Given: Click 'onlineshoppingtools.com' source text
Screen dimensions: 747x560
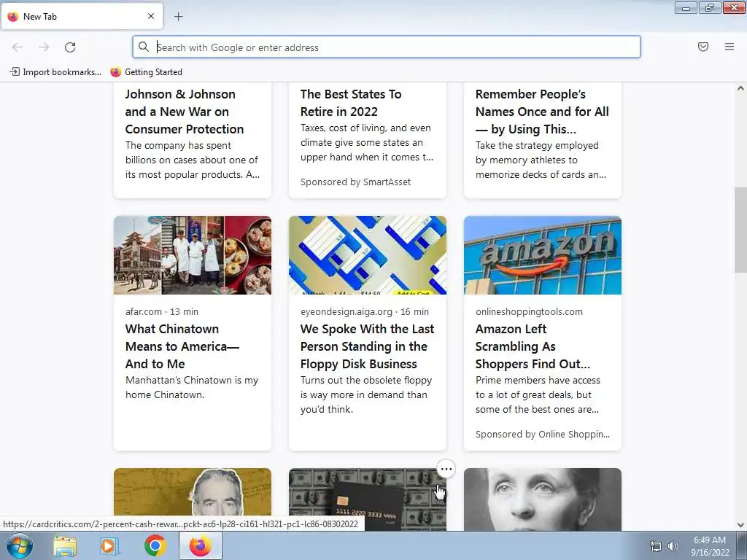Looking at the screenshot, I should [529, 312].
